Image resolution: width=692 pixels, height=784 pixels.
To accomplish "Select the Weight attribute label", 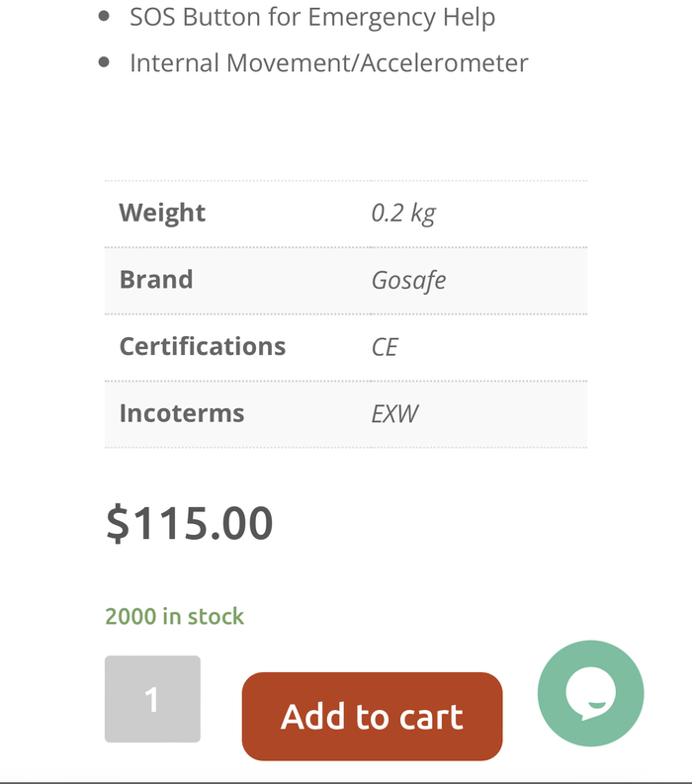I will pyautogui.click(x=162, y=214).
